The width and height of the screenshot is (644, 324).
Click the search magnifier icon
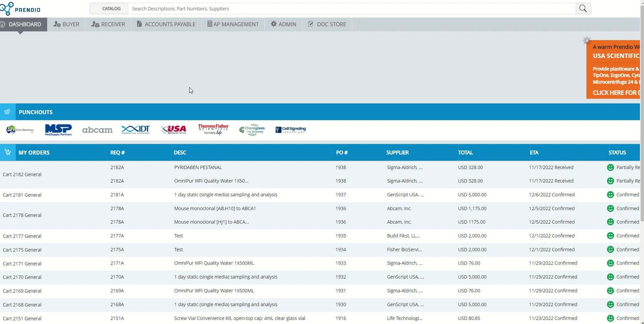(583, 8)
